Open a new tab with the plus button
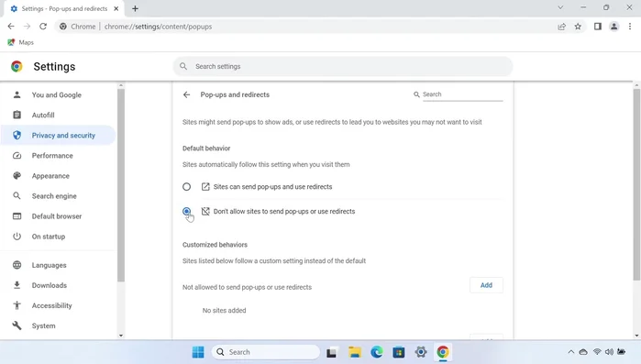The width and height of the screenshot is (641, 364). click(x=135, y=8)
